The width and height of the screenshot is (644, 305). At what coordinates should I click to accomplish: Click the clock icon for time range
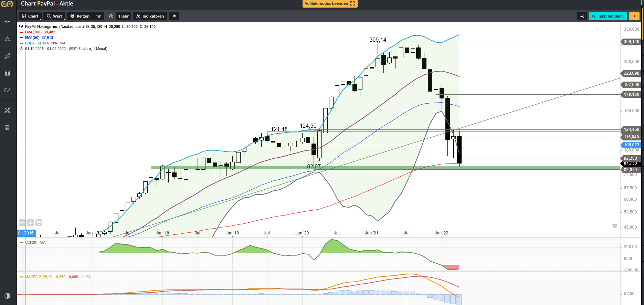click(x=111, y=16)
